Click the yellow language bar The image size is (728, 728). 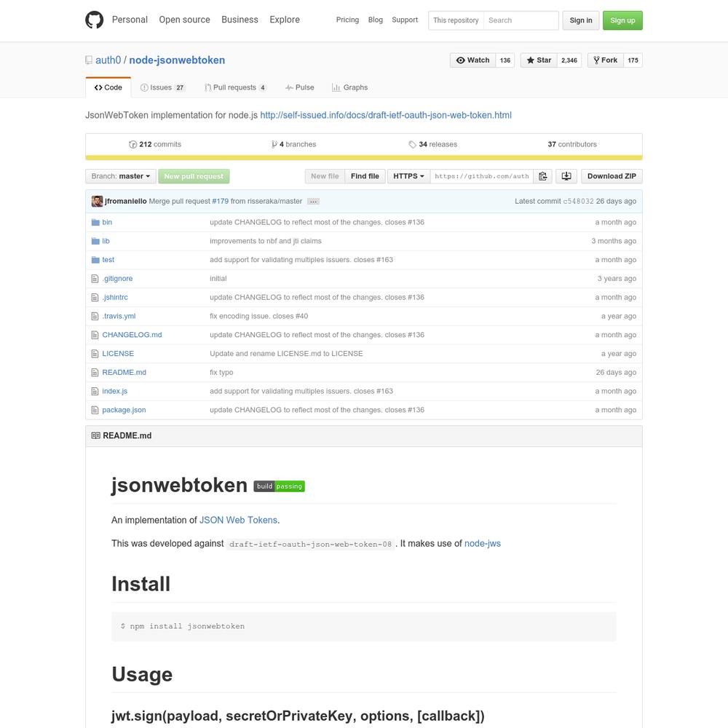click(x=364, y=158)
